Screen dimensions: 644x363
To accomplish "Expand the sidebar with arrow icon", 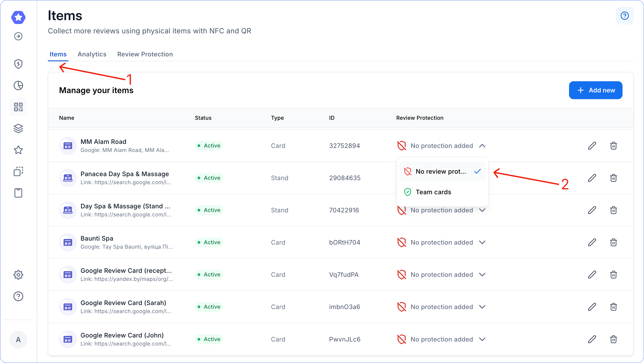I will [x=18, y=36].
